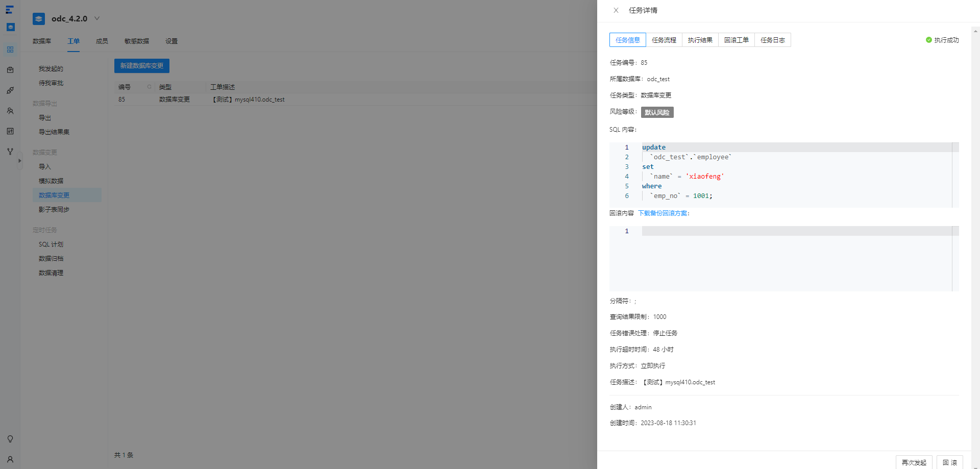Screen dimensions: 980x469
Task: Switch to the 任务日志 tab
Action: [x=773, y=40]
